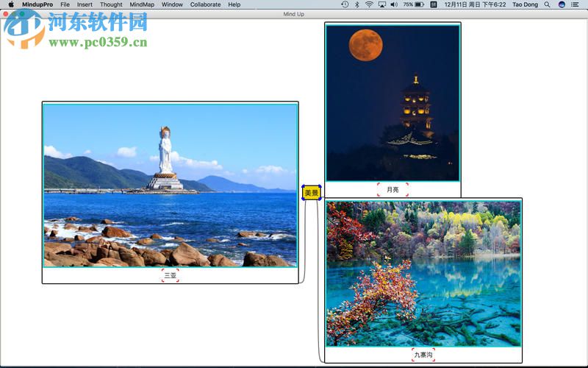Open the Notification Center icon
Screen dimensions: 588x368
[575, 4]
